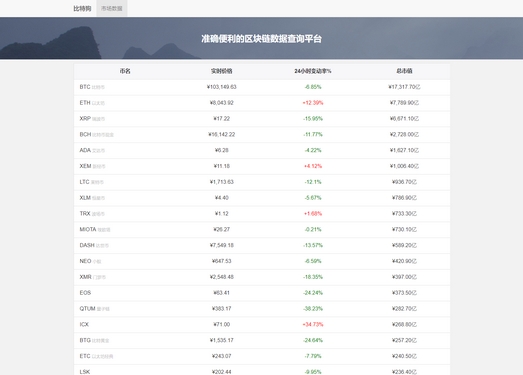
Task: Open the BTC row in the table
Action: coord(262,87)
